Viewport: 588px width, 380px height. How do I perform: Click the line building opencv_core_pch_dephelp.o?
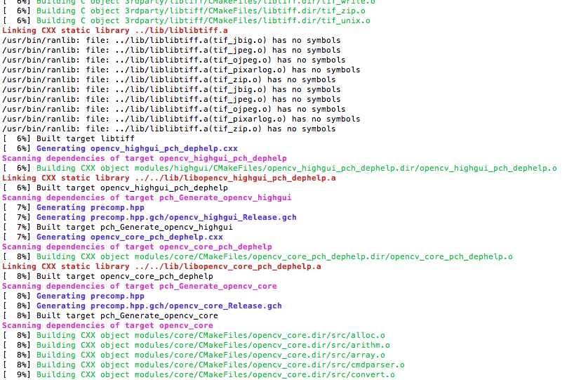point(258,257)
